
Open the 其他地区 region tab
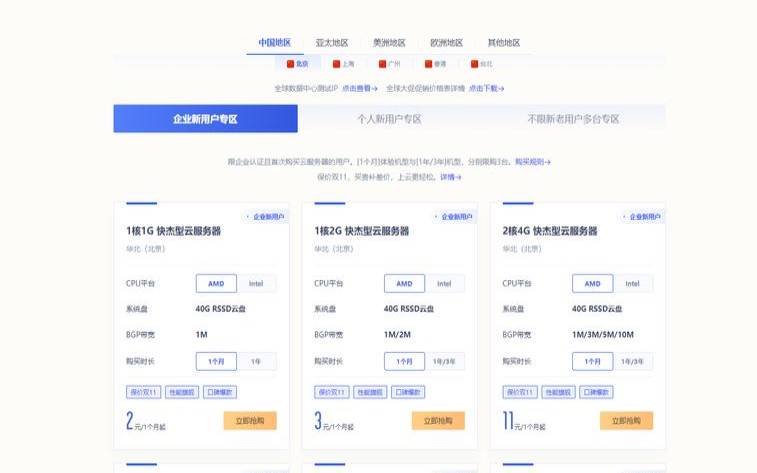coord(504,42)
